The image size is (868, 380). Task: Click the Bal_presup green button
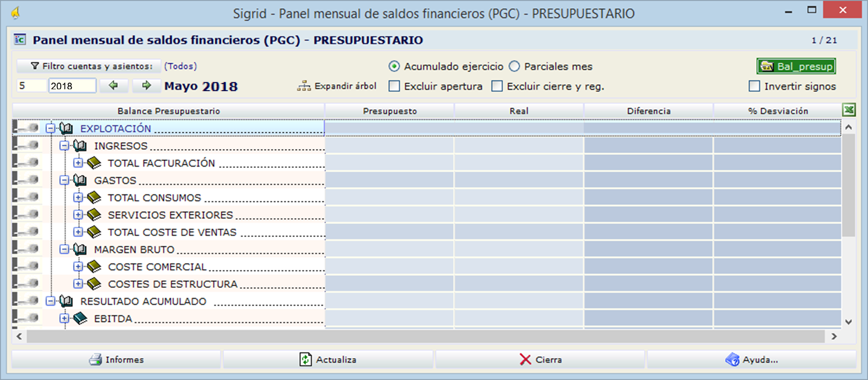click(x=796, y=66)
